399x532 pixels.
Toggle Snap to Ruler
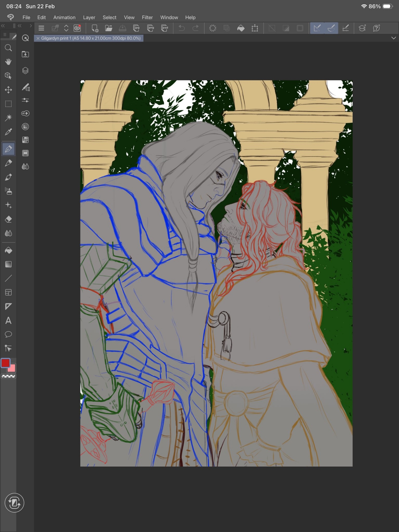point(317,28)
